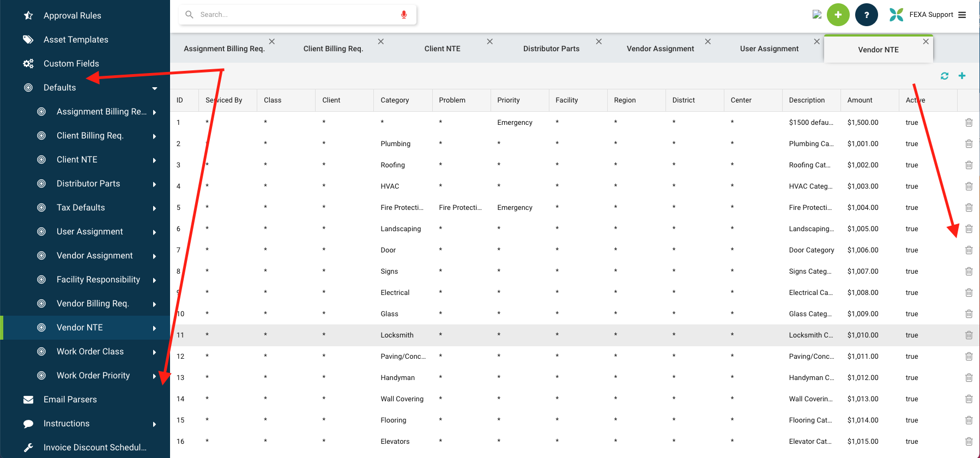
Task: Open Vendor Billing Req. in the sidebar
Action: pos(93,304)
